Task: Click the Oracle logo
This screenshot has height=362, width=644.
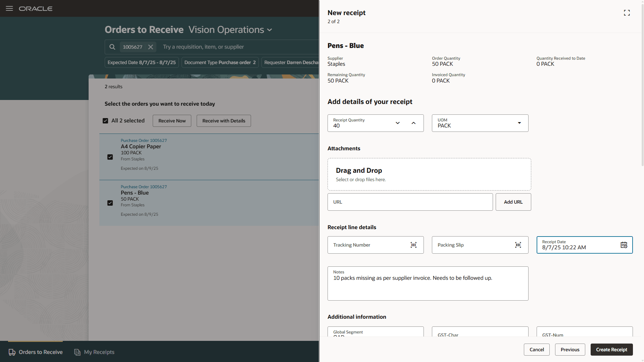Action: pos(36,9)
